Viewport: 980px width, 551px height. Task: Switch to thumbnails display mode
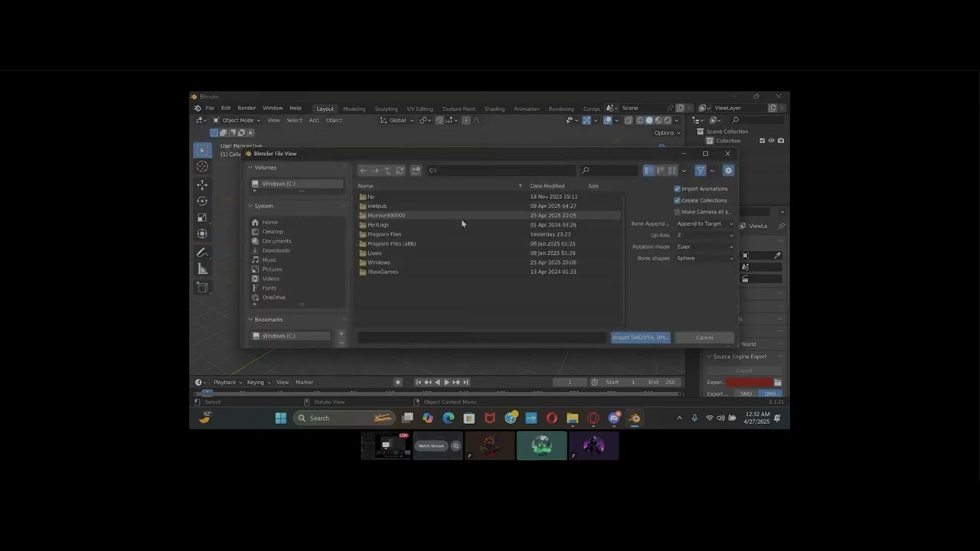coord(672,171)
